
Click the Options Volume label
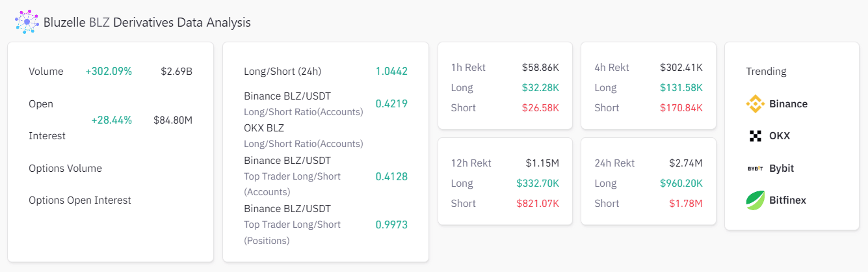coord(65,168)
